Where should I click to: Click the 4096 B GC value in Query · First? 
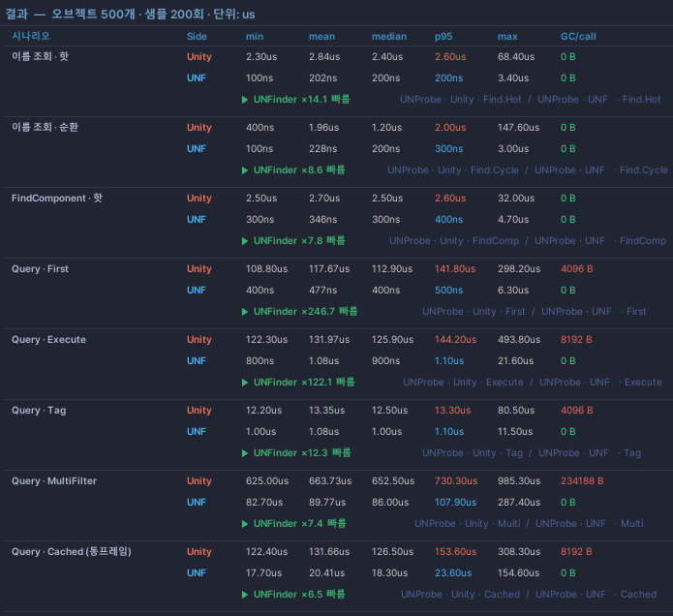pyautogui.click(x=577, y=269)
